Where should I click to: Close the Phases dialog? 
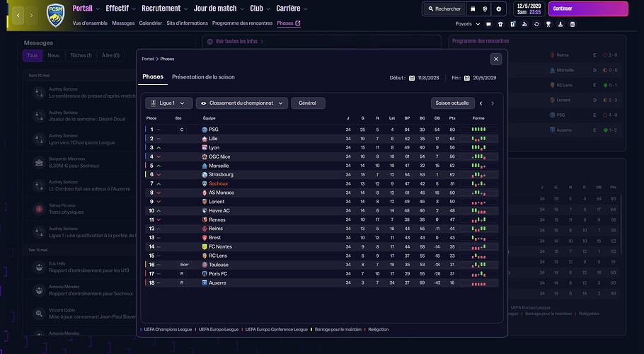495,59
